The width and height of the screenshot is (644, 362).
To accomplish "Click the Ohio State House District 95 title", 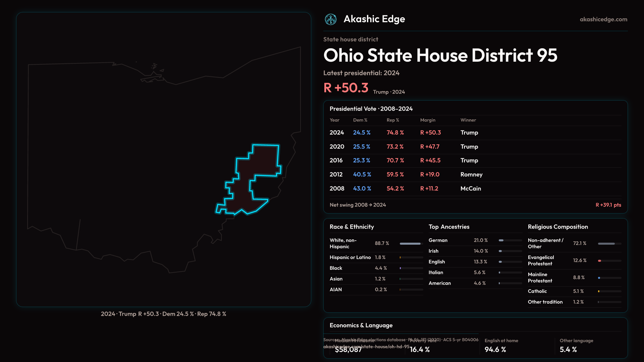I will pos(440,55).
